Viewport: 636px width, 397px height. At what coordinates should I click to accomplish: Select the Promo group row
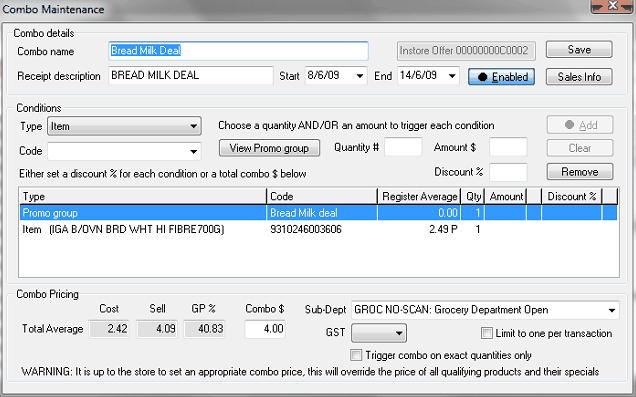[x=318, y=213]
